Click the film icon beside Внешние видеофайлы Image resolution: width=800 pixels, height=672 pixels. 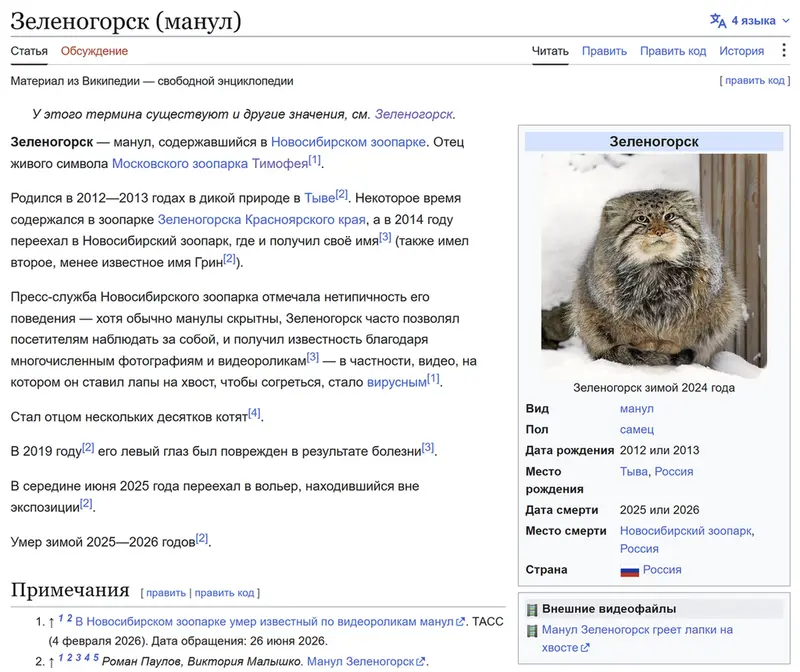[x=532, y=609]
